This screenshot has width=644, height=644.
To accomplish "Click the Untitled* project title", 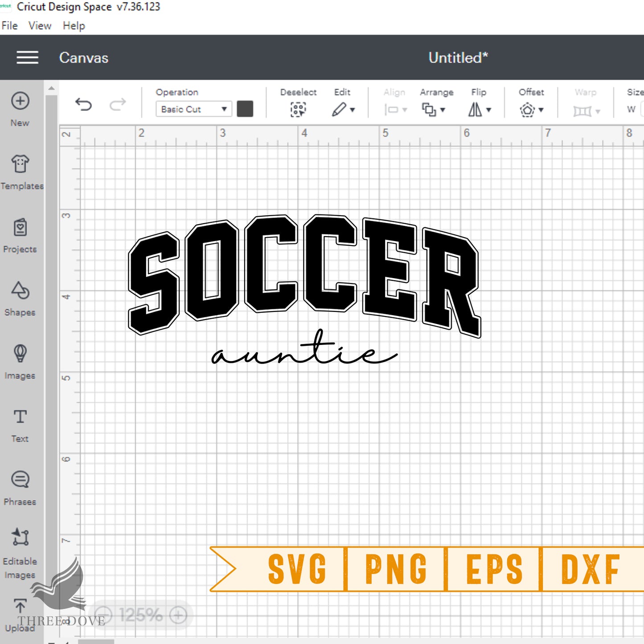I will click(458, 58).
